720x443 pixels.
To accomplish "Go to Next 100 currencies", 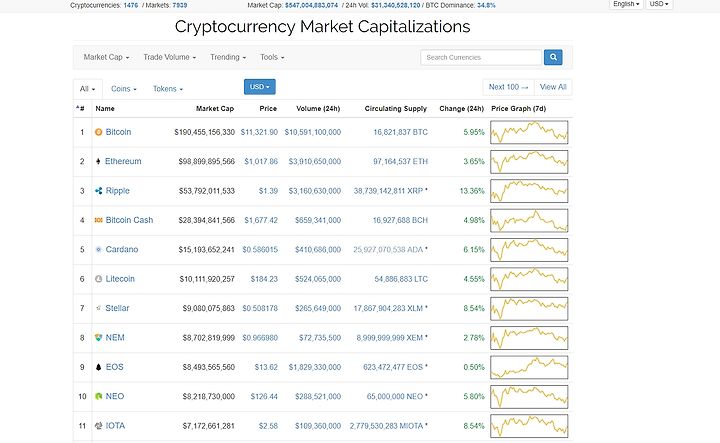I will (508, 87).
